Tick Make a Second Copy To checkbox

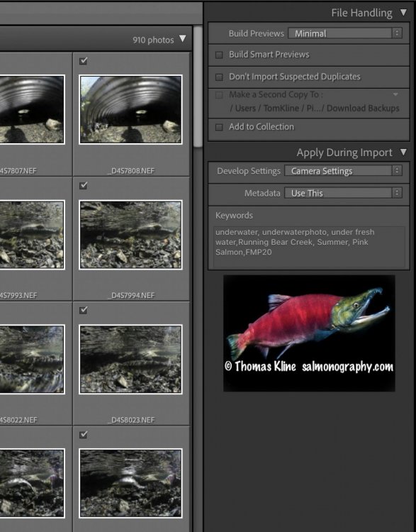pyautogui.click(x=219, y=95)
